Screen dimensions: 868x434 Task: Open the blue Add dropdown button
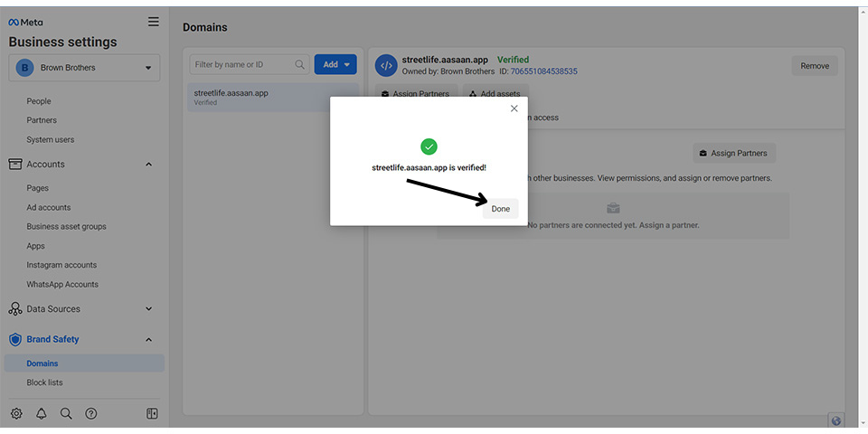pyautogui.click(x=335, y=64)
